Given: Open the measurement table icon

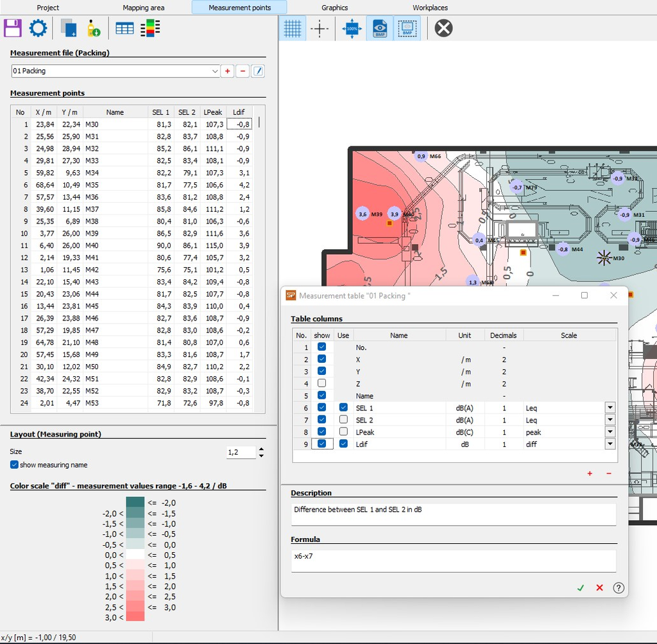Looking at the screenshot, I should 124,28.
